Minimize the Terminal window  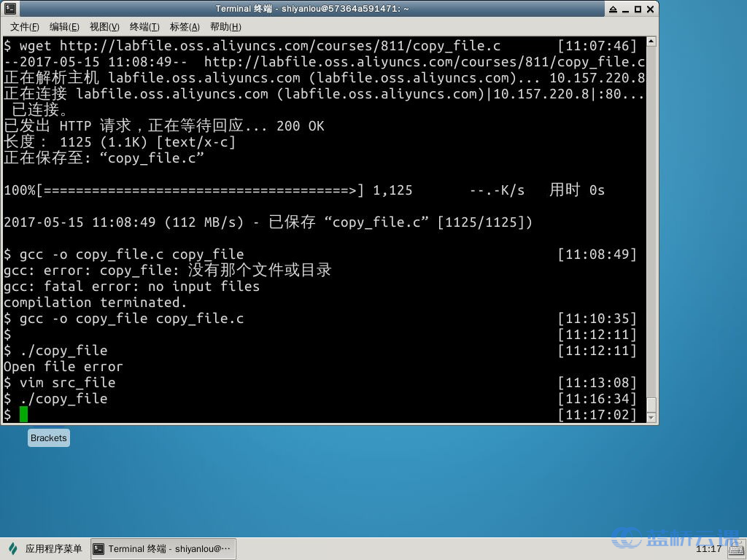pyautogui.click(x=625, y=9)
